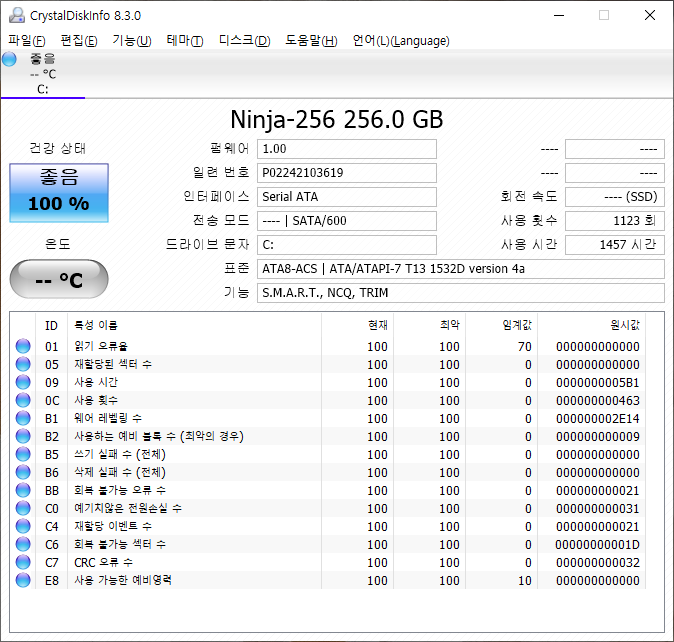674x642 pixels.
Task: Open the 기능(U) menu
Action: 131,41
